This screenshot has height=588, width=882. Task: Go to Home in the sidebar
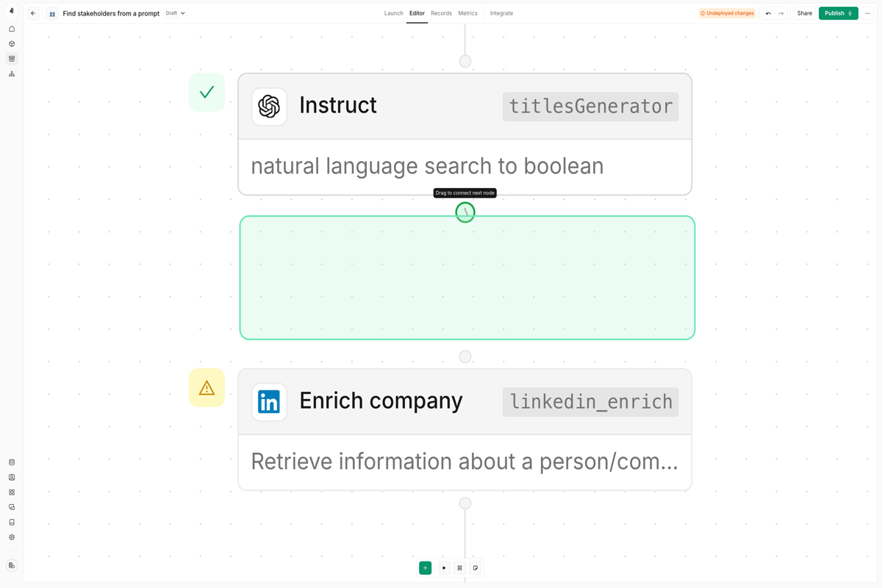(12, 29)
